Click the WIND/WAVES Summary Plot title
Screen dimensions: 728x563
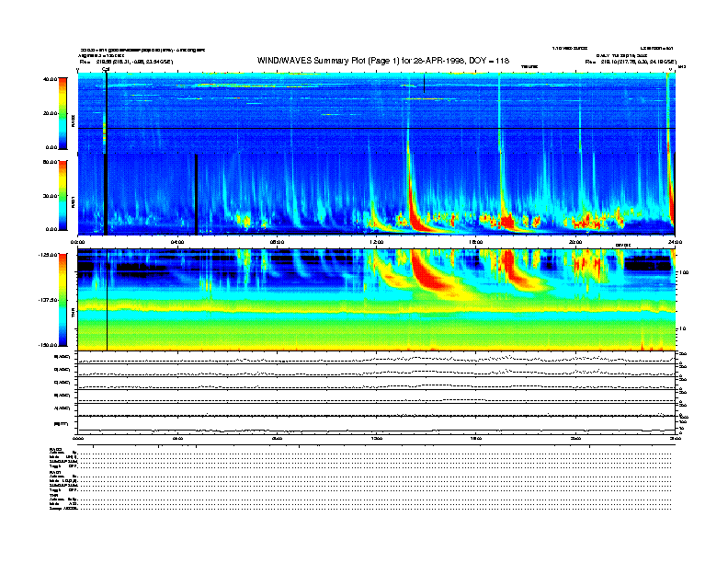(x=383, y=61)
